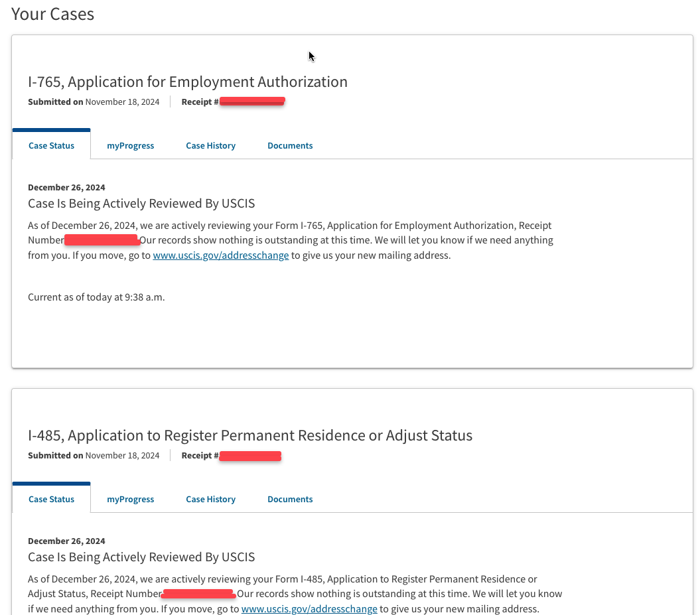Follow the addresschange link in I-765 status

point(220,255)
